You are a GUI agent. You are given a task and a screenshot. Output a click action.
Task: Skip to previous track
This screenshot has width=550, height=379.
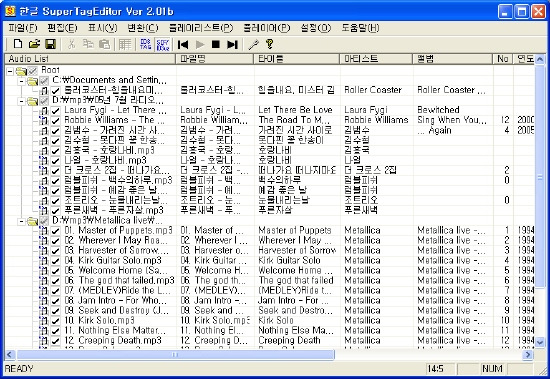(x=183, y=44)
